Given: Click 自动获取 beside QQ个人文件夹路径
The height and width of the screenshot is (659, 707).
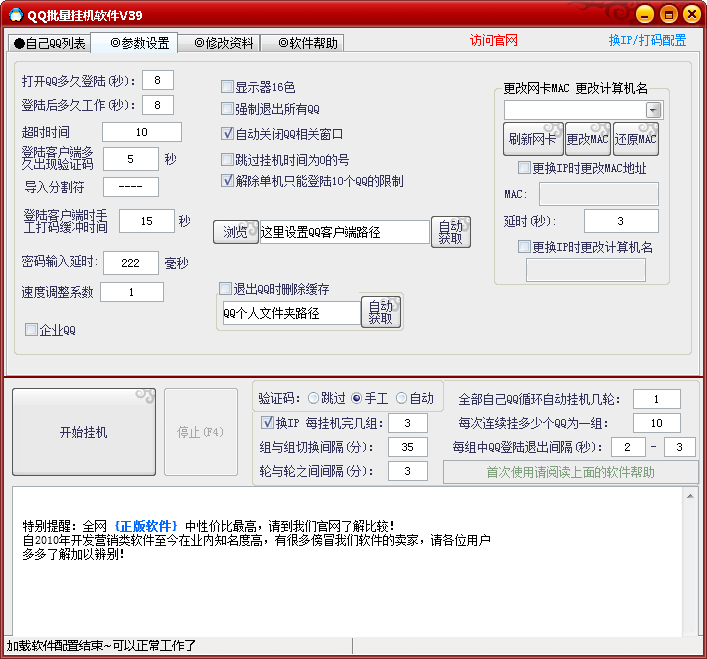Looking at the screenshot, I should (381, 312).
